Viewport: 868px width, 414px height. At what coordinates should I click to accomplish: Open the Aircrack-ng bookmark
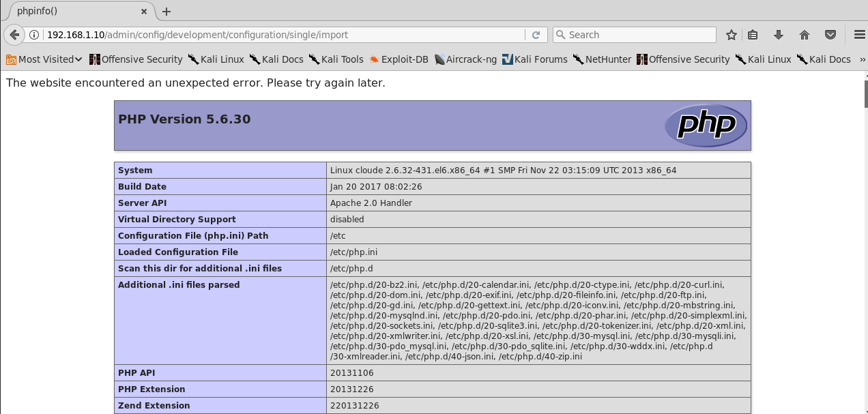click(x=465, y=59)
